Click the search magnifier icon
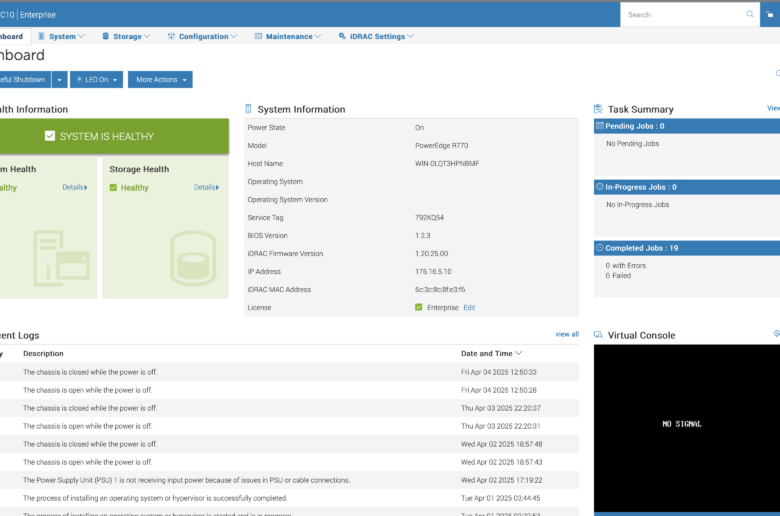Screen dimensions: 780x516 750,14
